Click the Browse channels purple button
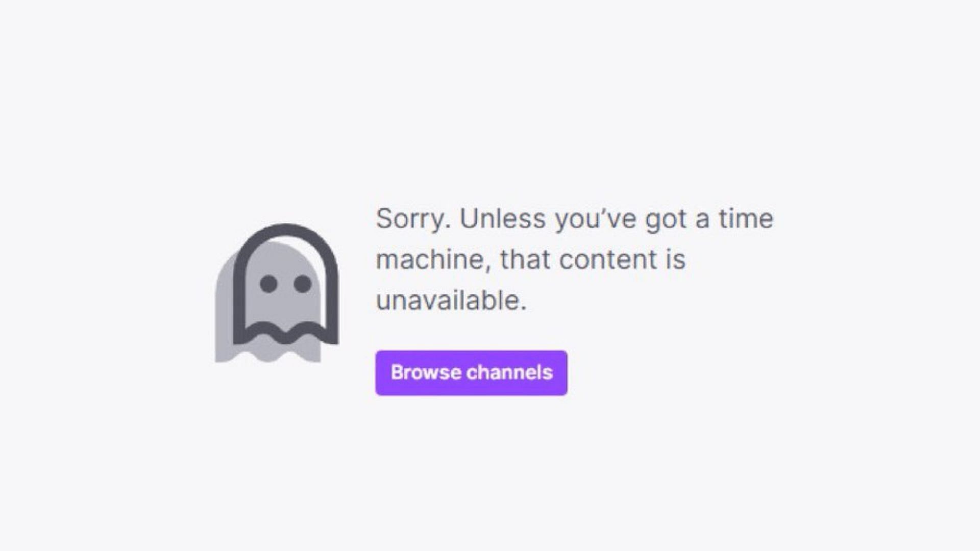 pyautogui.click(x=471, y=373)
